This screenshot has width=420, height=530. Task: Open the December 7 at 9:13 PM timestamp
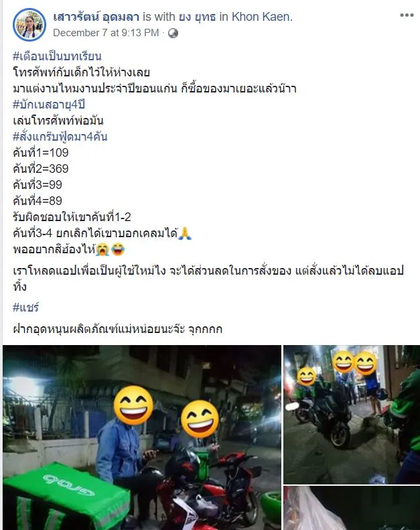tap(106, 33)
